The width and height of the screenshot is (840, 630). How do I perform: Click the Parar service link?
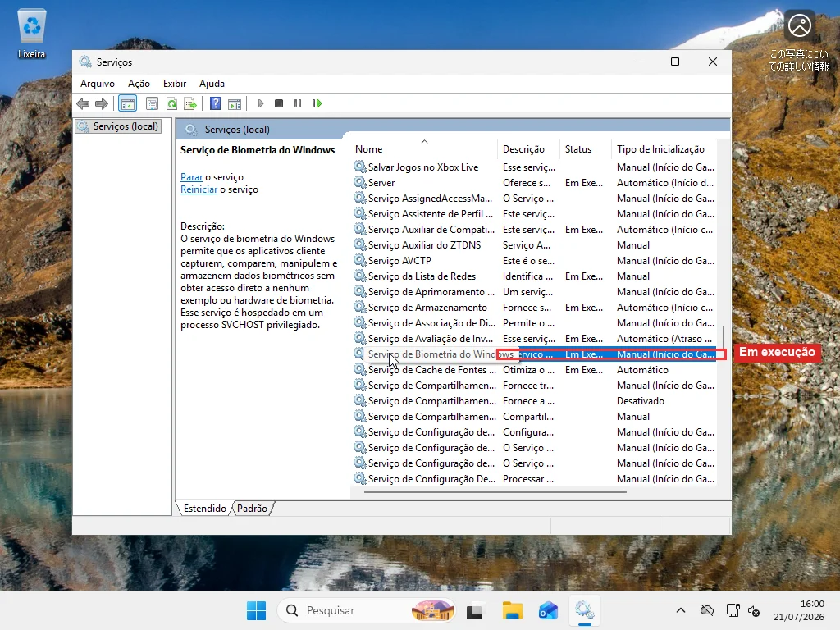point(191,177)
